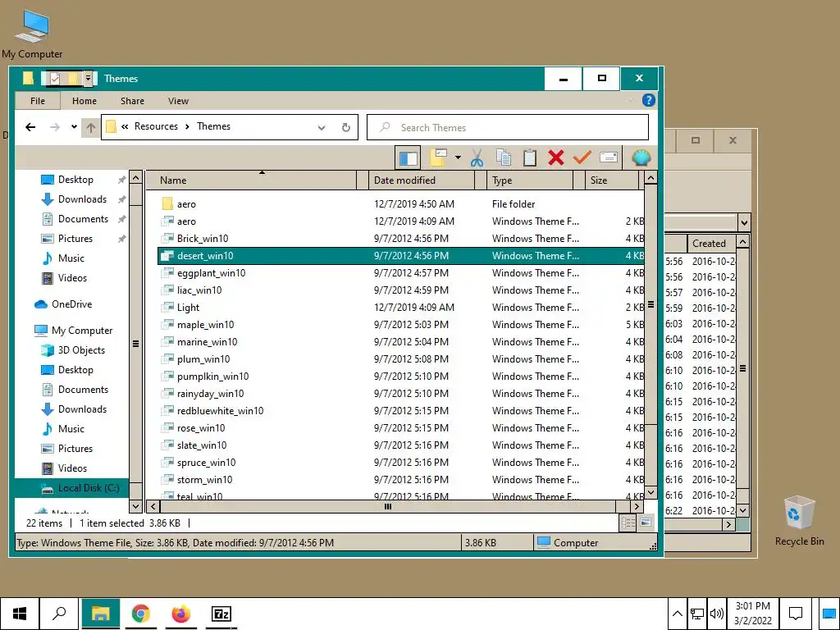Sort by the Type column header

tap(531, 180)
